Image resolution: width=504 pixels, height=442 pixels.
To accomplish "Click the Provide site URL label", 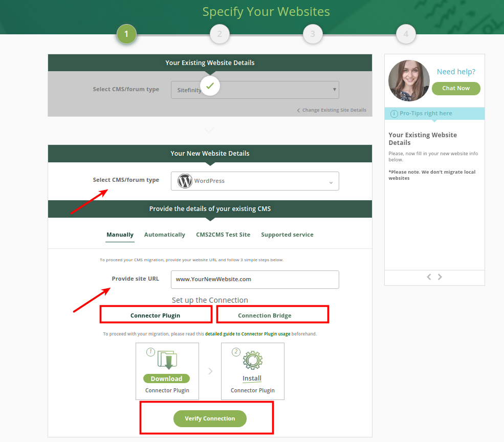I will [x=135, y=279].
